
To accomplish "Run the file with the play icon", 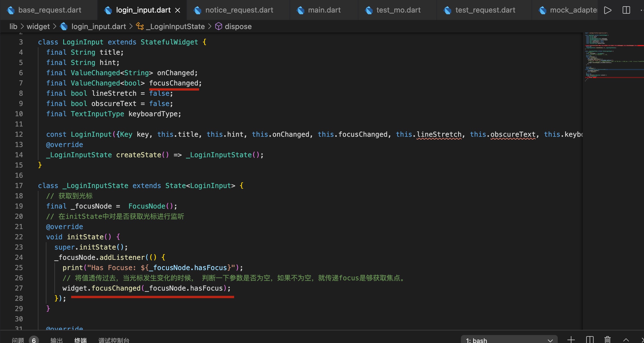I will 608,10.
